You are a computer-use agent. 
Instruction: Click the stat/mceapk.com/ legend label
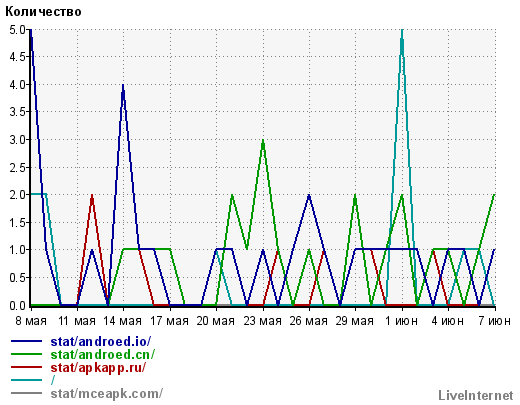[107, 393]
